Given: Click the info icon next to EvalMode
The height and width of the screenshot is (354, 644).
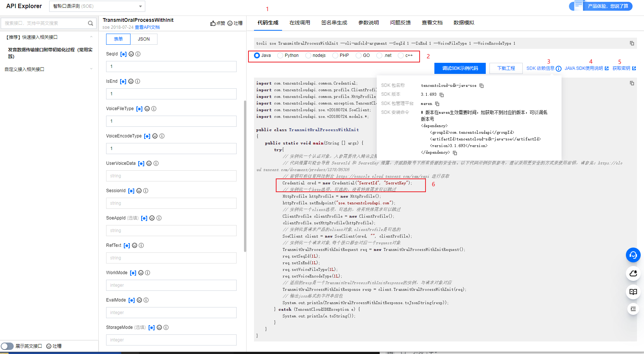Looking at the screenshot, I should (x=146, y=300).
